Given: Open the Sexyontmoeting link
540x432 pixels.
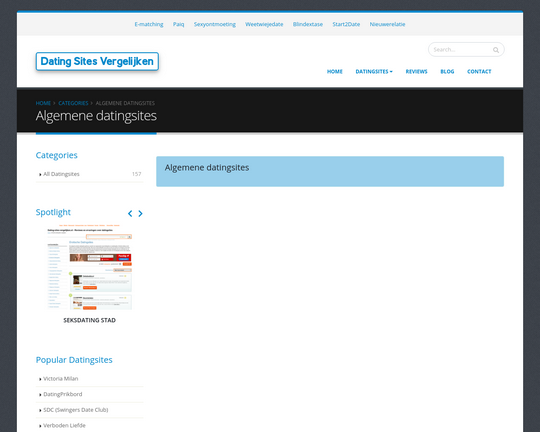Looking at the screenshot, I should (x=215, y=24).
